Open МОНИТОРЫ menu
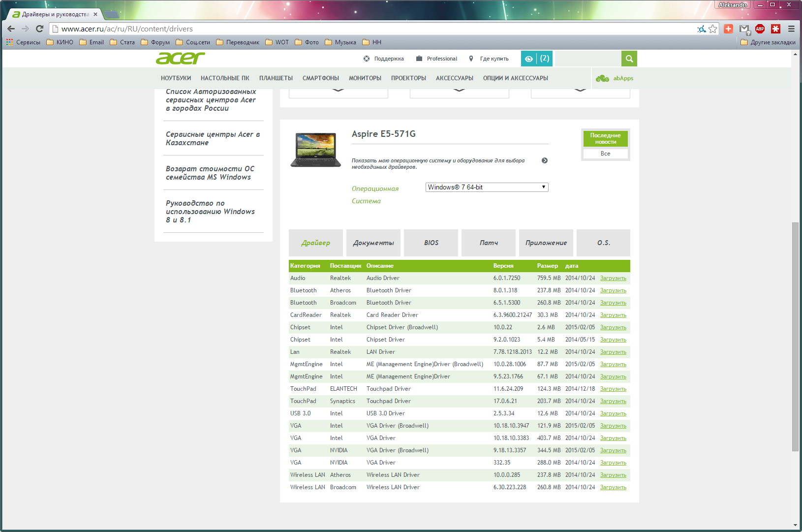 (x=365, y=78)
